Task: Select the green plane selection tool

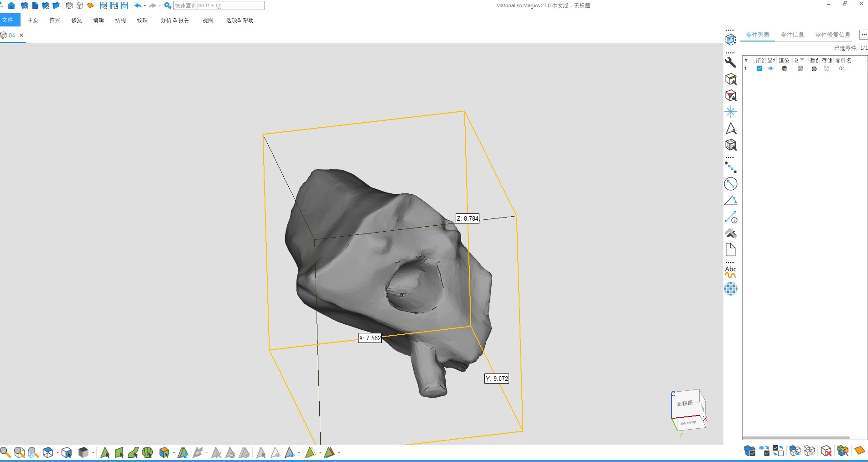Action: tap(119, 452)
